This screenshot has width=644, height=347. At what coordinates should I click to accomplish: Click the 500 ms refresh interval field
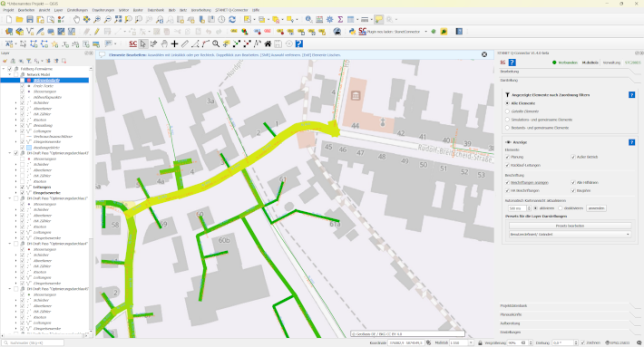point(520,208)
